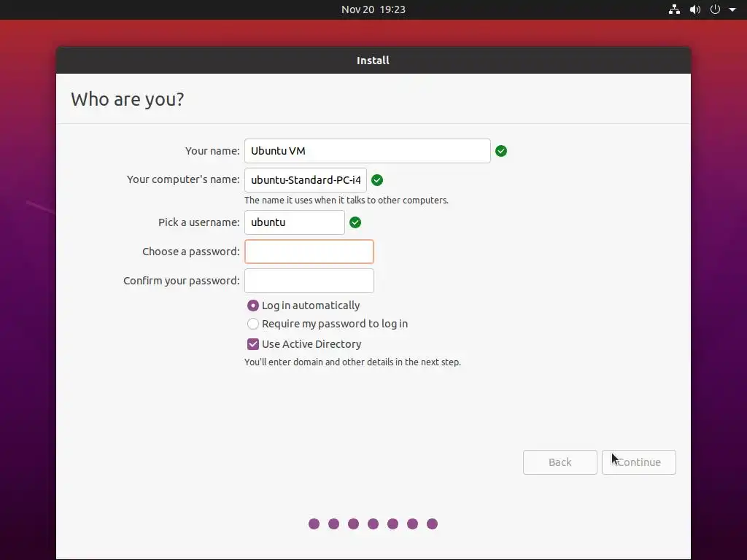Image resolution: width=747 pixels, height=560 pixels.
Task: Click the computer's name input field
Action: click(306, 180)
